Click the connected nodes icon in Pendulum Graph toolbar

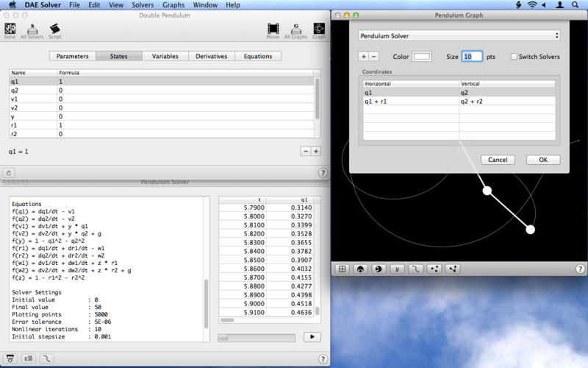tap(453, 269)
